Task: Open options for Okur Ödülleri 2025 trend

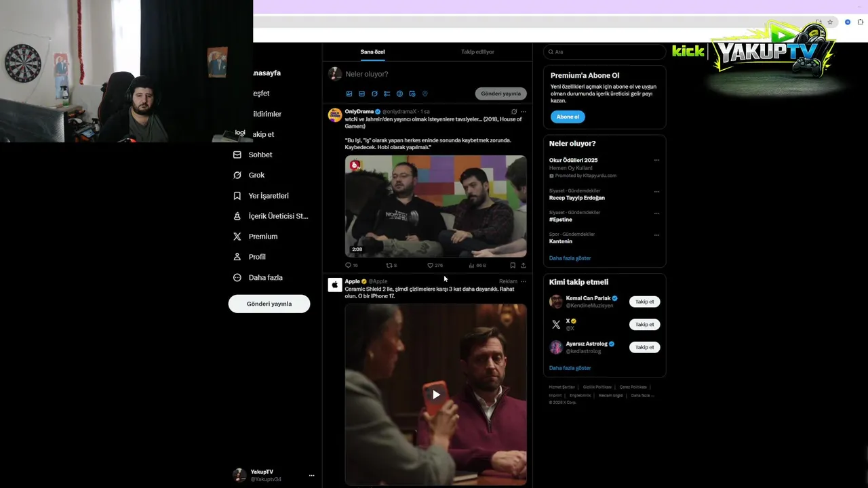Action: point(656,160)
